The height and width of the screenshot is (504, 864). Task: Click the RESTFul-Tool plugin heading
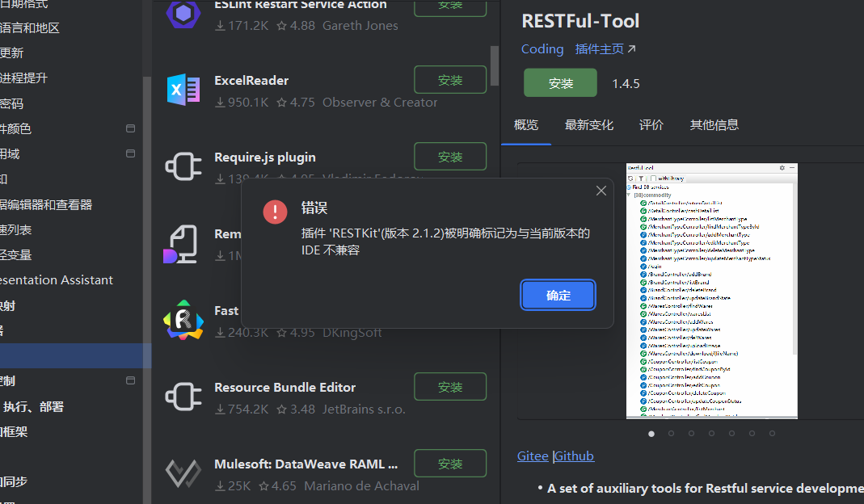(x=580, y=21)
